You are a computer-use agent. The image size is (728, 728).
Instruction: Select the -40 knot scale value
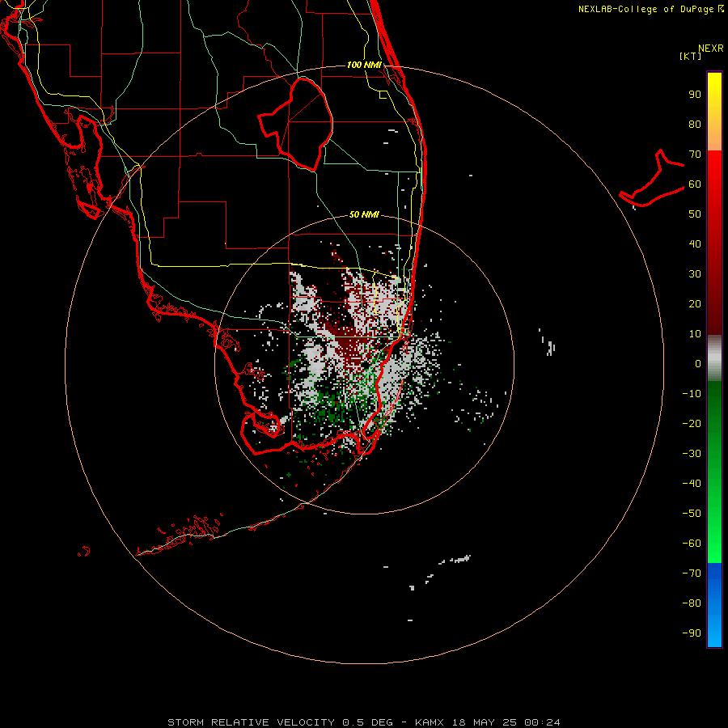click(692, 484)
